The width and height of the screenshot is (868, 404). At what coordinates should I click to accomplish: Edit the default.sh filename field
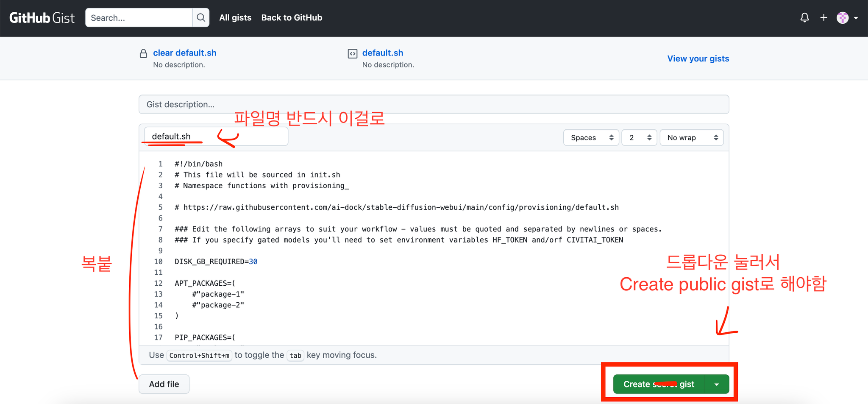point(216,137)
